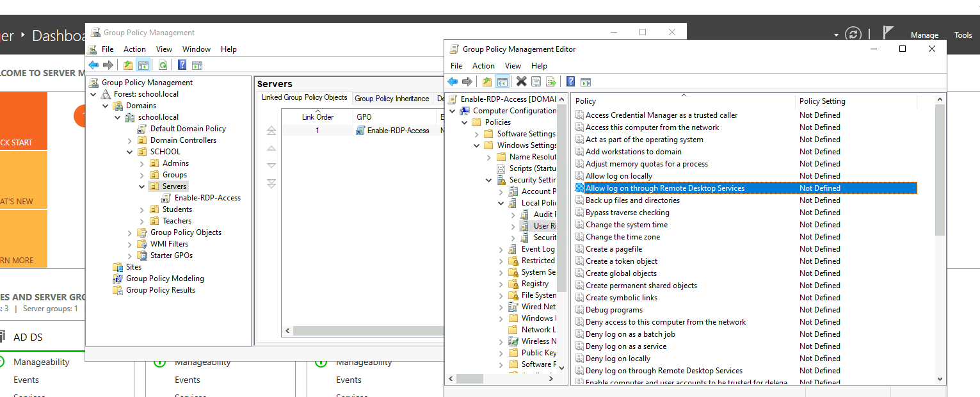Expand the Students OU node
The height and width of the screenshot is (397, 980).
pyautogui.click(x=141, y=209)
